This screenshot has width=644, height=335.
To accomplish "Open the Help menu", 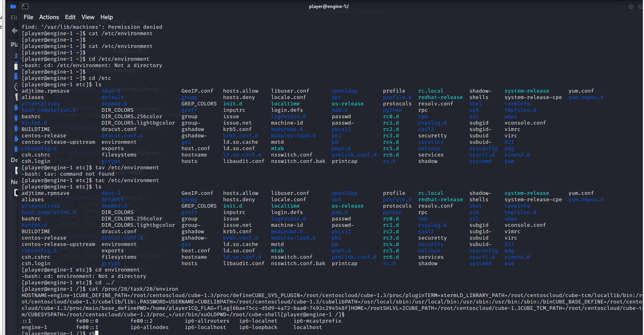I will pos(107,17).
